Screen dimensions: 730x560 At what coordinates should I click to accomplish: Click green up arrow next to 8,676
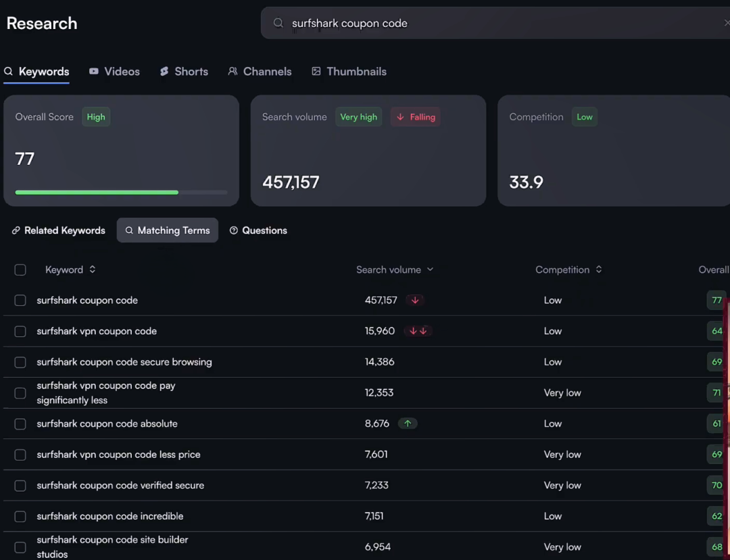pyautogui.click(x=408, y=424)
